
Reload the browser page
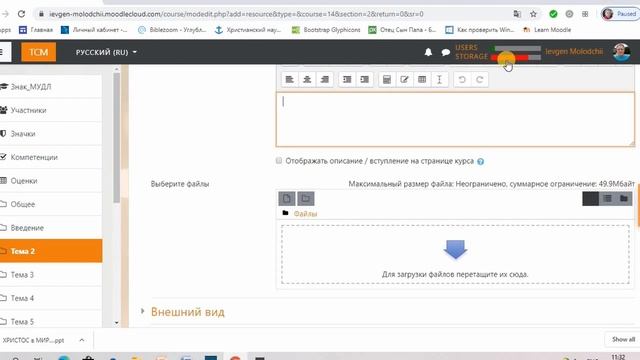pyautogui.click(x=21, y=14)
